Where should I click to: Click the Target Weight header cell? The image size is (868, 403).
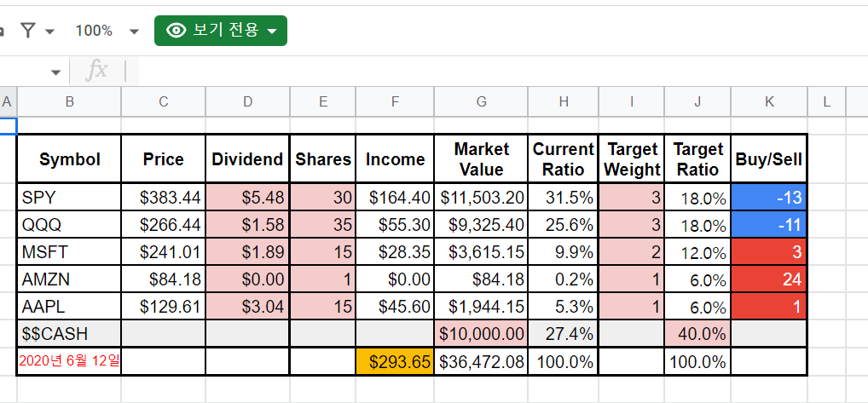(x=632, y=158)
